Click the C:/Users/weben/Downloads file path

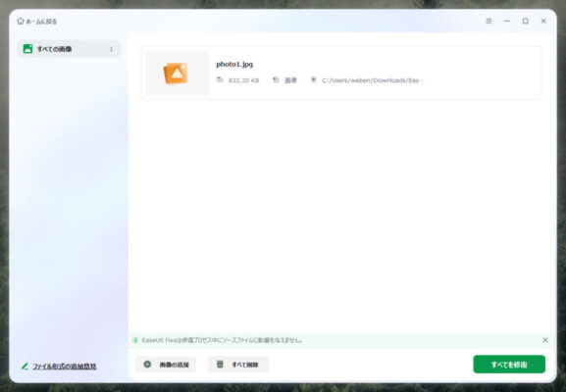(373, 80)
